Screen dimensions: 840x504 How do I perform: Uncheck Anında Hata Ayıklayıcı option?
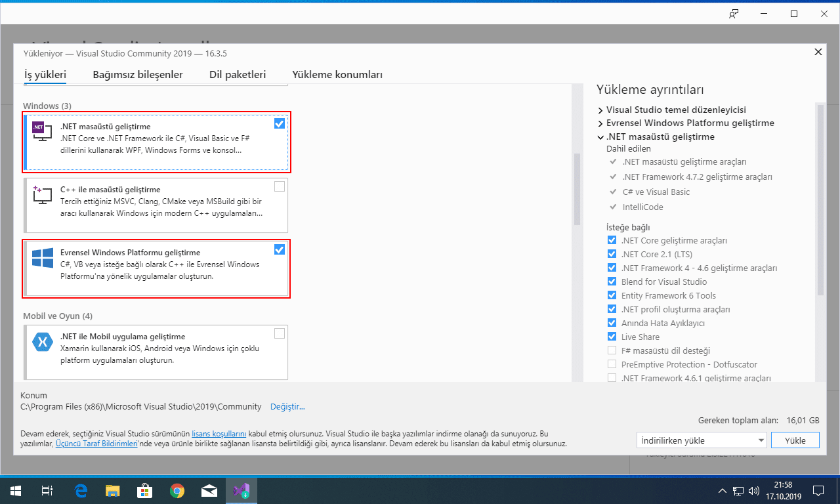click(612, 323)
